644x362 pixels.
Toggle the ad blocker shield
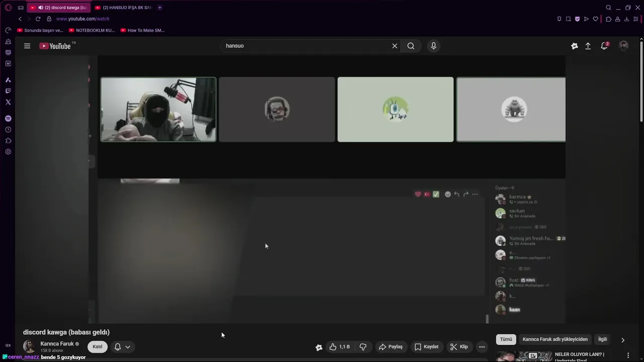(x=577, y=19)
